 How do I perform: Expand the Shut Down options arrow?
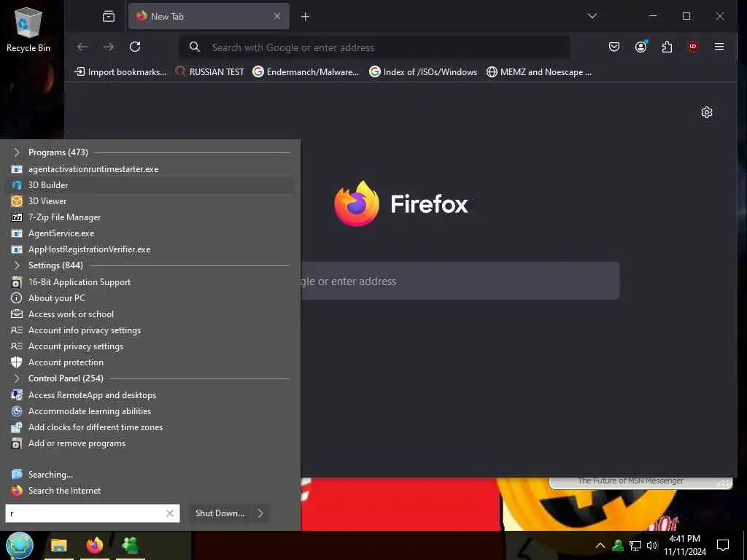click(x=260, y=513)
